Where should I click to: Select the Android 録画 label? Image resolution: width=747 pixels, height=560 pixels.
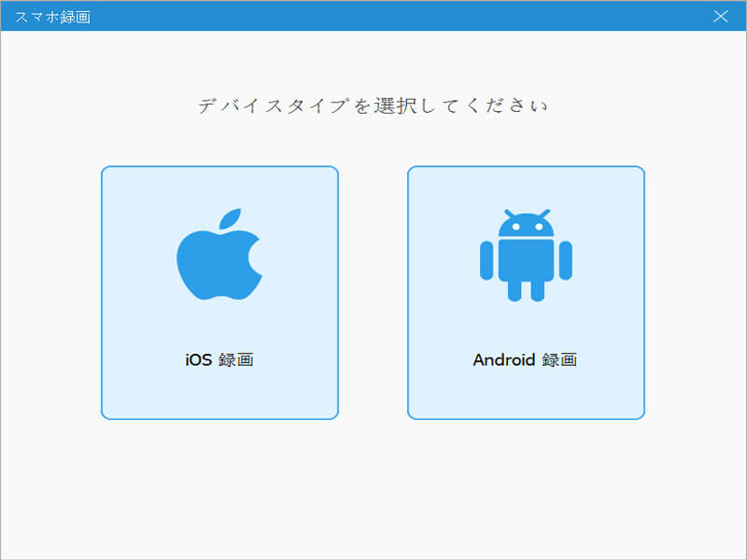525,359
